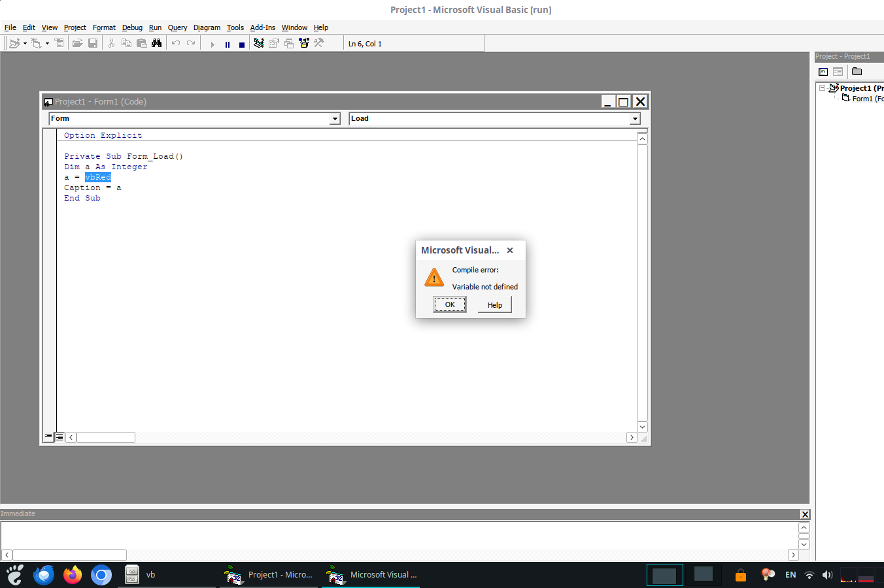
Task: Click code window scroll-up arrow
Action: (642, 139)
